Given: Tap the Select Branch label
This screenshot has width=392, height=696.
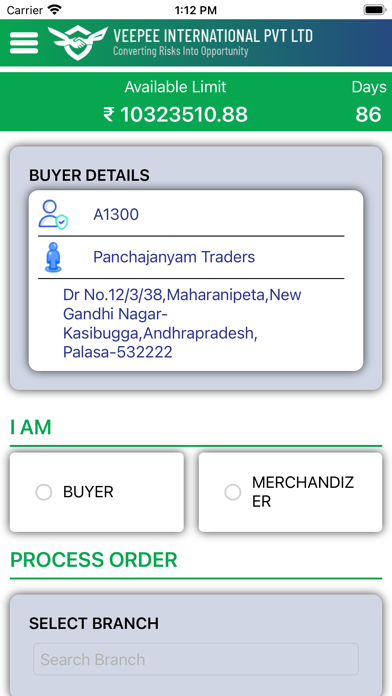Looking at the screenshot, I should (94, 623).
